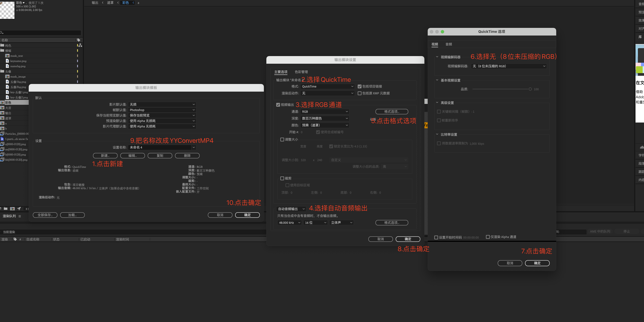The width and height of the screenshot is (644, 322).
Task: Switch to the 音频 tab in QuickTime 选项
Action: 448,44
